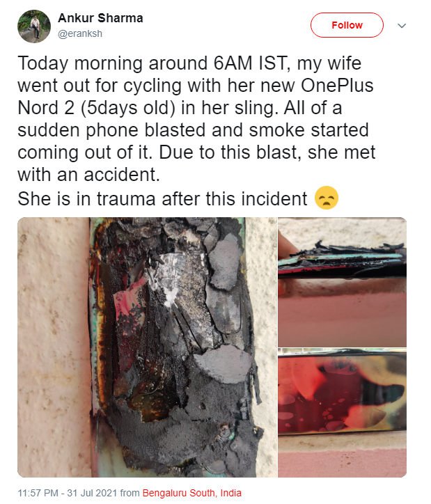
Task: Click the 11:57 PM - 31 Jul 2021 timestamp
Action: (x=67, y=493)
